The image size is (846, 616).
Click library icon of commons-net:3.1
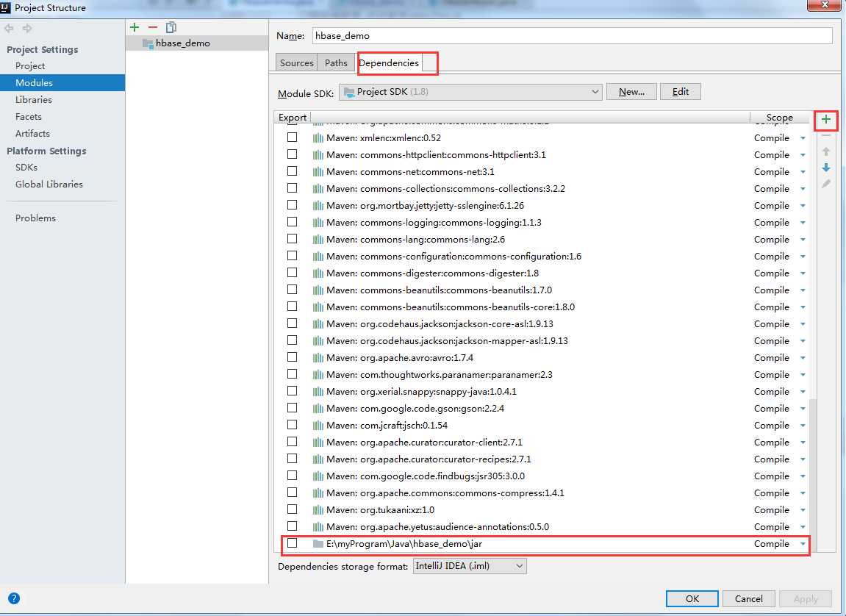coord(318,172)
